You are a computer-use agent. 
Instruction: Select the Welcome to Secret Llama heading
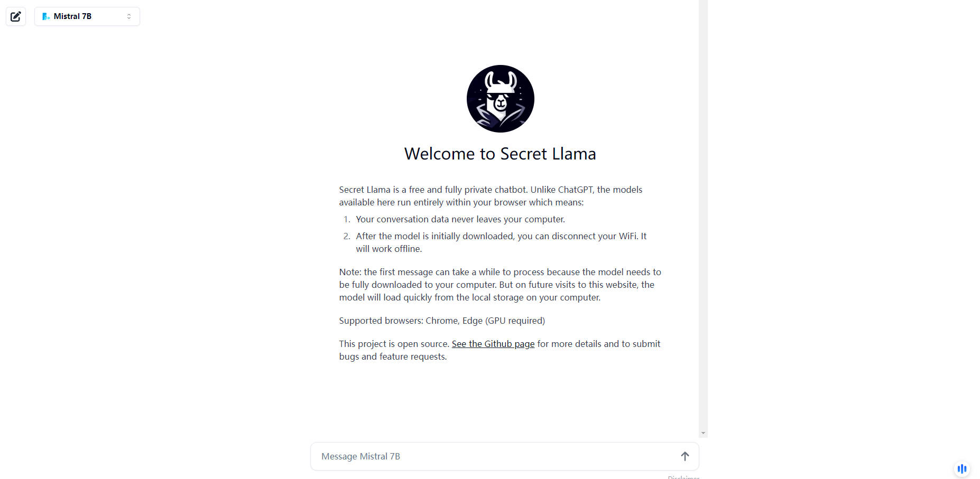[x=500, y=154]
